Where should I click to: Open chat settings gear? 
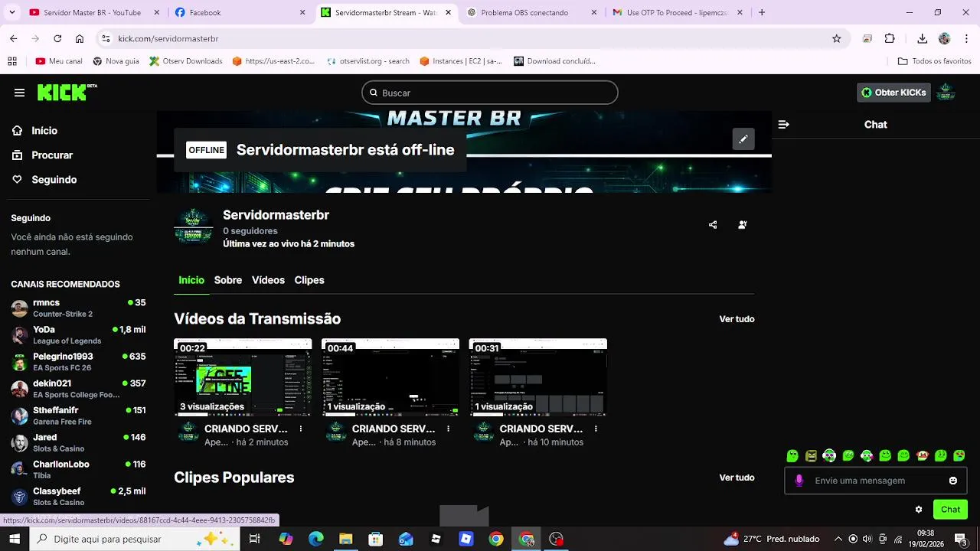click(x=919, y=510)
